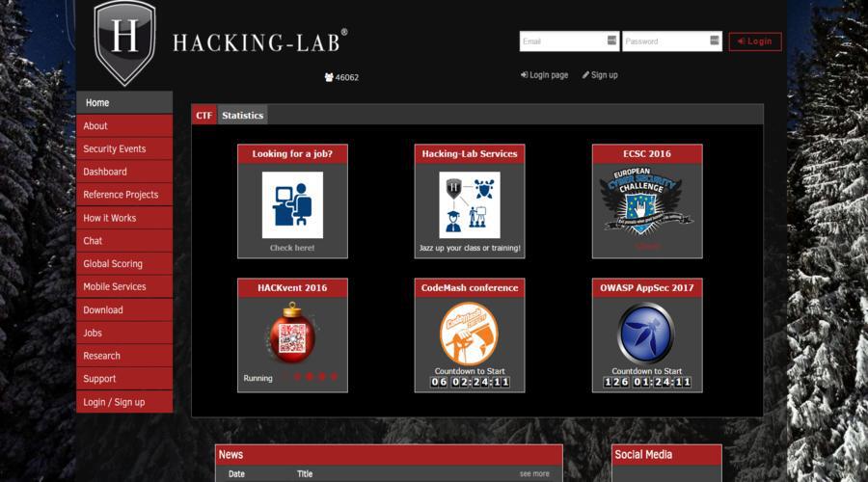Open the job seeker desk icon
868x482 pixels.
point(292,204)
